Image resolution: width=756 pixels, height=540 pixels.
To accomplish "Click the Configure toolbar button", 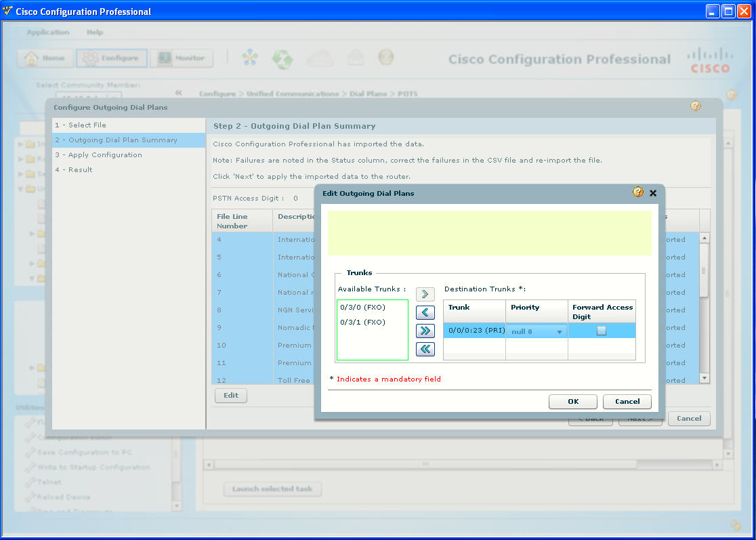I will click(111, 58).
